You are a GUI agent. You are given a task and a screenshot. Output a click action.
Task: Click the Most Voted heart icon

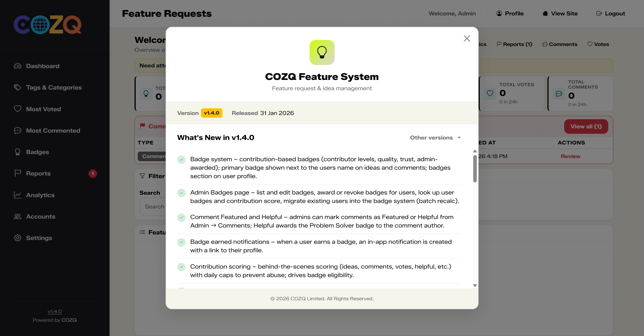[17, 109]
